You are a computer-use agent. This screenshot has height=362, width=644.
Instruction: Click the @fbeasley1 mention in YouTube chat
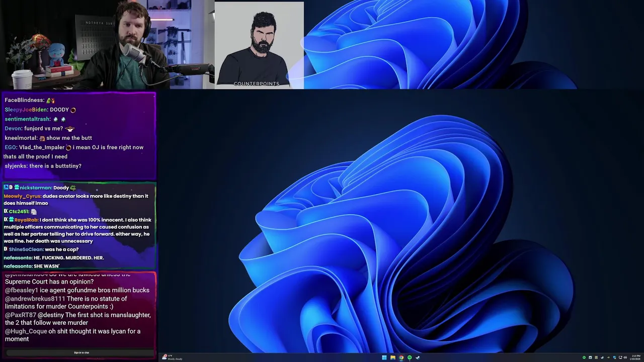(22, 290)
